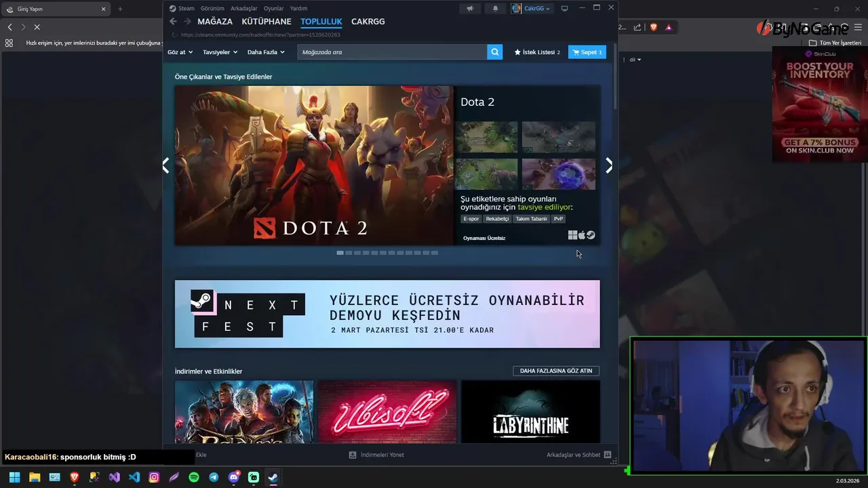Open Telegram from taskbar
Image resolution: width=868 pixels, height=488 pixels.
[214, 477]
